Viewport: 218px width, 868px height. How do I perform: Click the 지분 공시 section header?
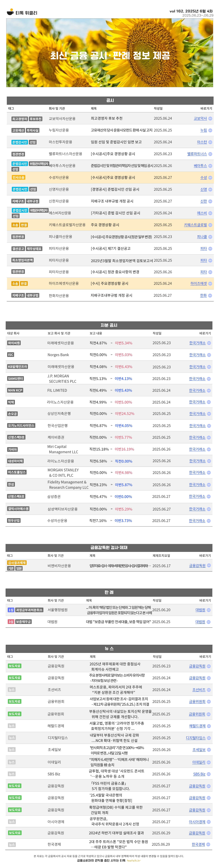pos(109,325)
